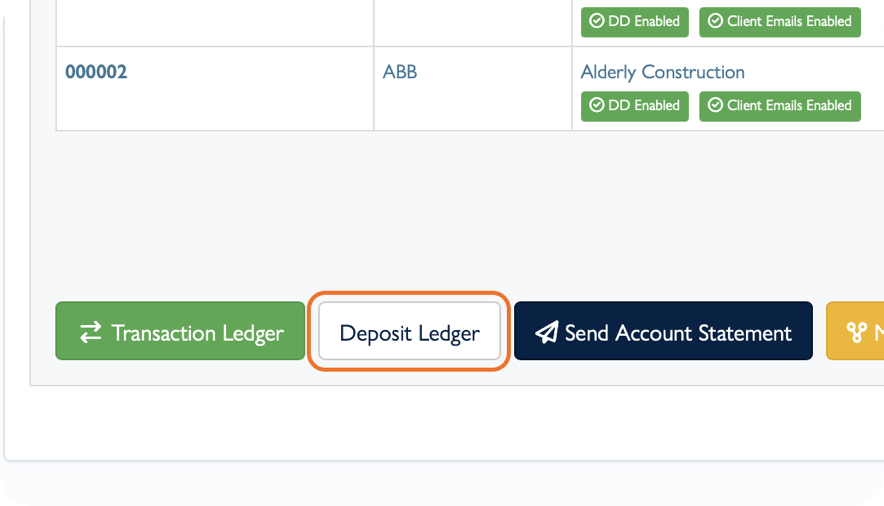Open the Deposit Ledger
Viewport: 884px width, 506px height.
click(409, 333)
